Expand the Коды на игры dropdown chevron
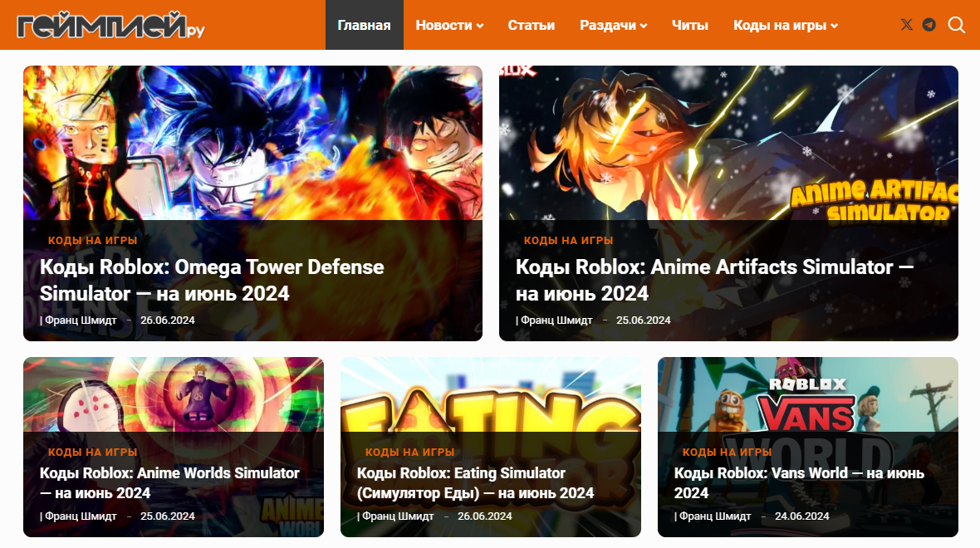The height and width of the screenshot is (548, 980). click(x=835, y=27)
